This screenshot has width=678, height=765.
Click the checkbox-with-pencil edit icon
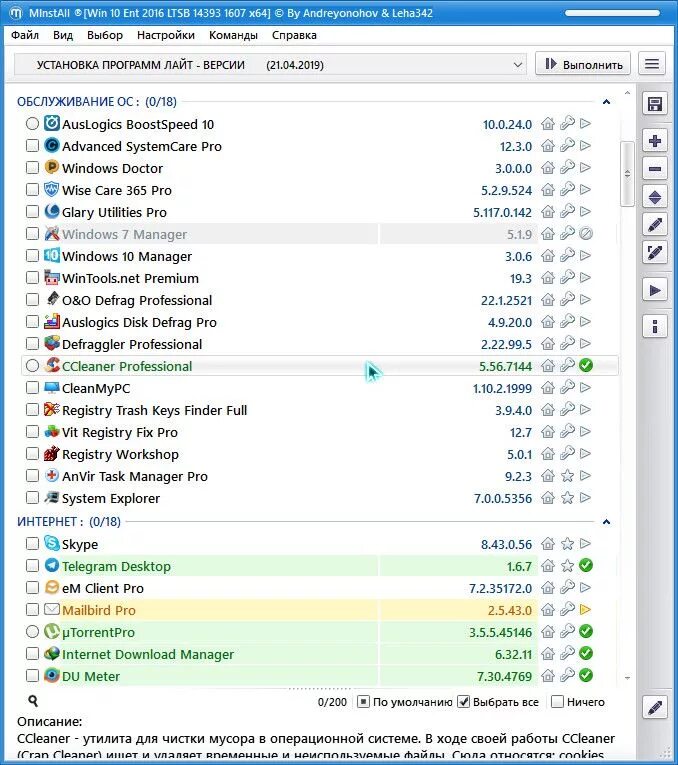coord(655,253)
